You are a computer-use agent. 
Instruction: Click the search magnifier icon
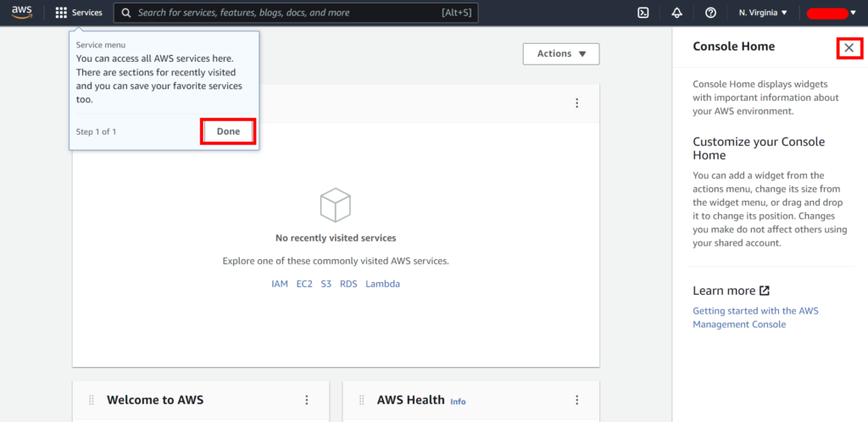tap(126, 13)
